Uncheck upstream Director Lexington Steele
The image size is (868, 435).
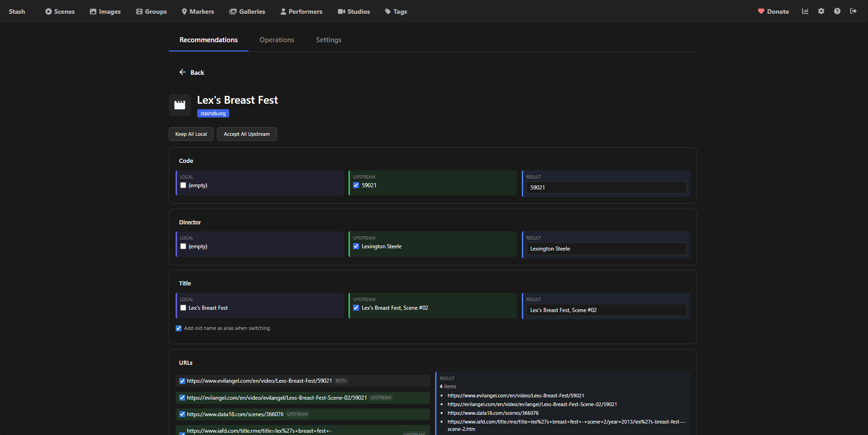[x=356, y=246]
